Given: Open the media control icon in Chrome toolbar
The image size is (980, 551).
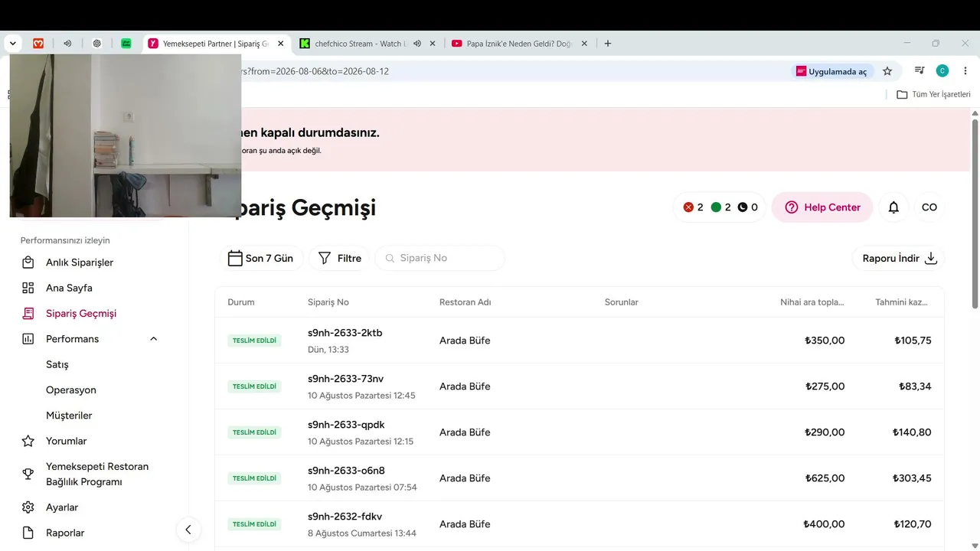Looking at the screenshot, I should point(920,71).
